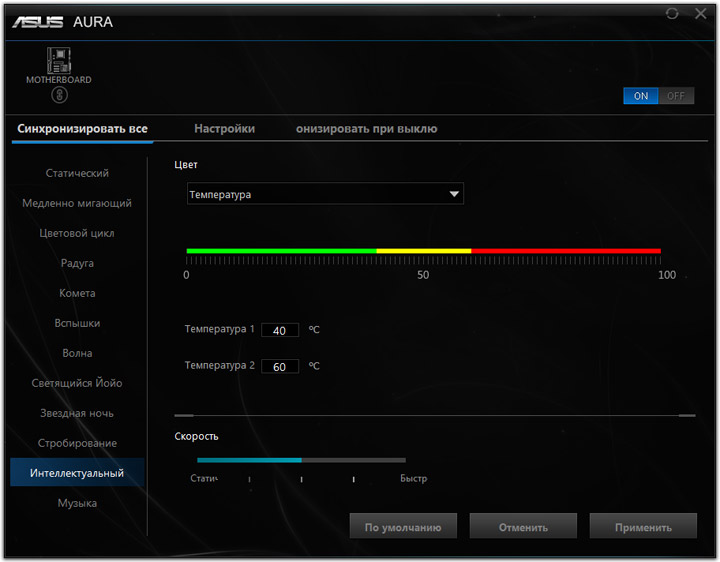Select the Motherboard device icon
720x562 pixels.
coord(59,60)
